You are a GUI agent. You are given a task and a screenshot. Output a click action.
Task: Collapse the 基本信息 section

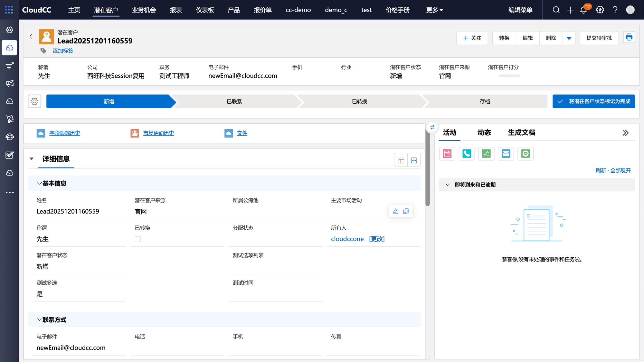(39, 183)
